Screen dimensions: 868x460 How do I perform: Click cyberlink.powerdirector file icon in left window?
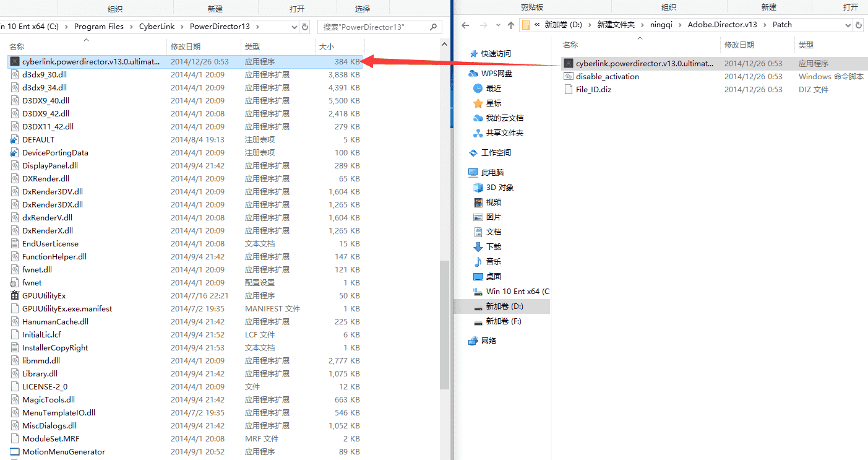tap(15, 62)
